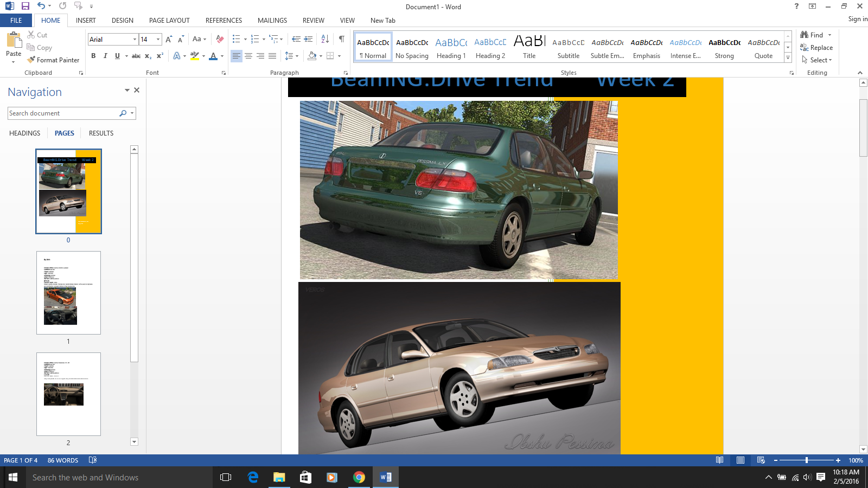Click the Paste clipboard icon
Screen dimensions: 868x488
click(x=14, y=40)
